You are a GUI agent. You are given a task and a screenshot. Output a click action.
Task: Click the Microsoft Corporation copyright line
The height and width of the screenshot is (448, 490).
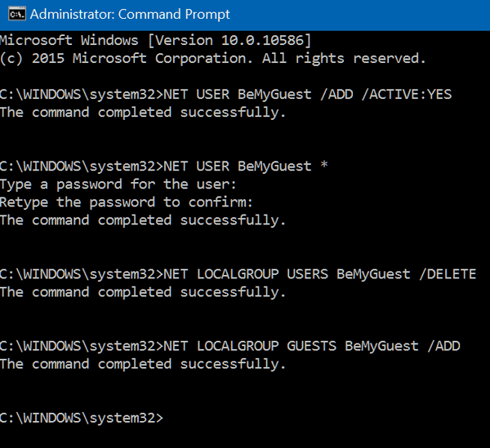pos(213,59)
